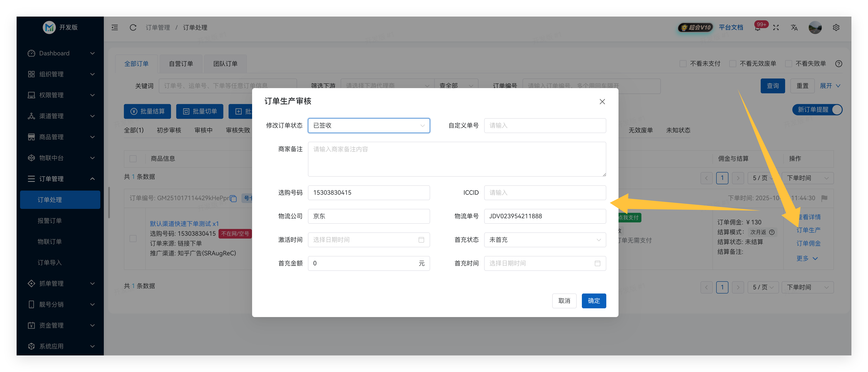The width and height of the screenshot is (868, 372).
Task: Open the 修改订单状态 dropdown showing 已签收
Action: [x=369, y=126]
